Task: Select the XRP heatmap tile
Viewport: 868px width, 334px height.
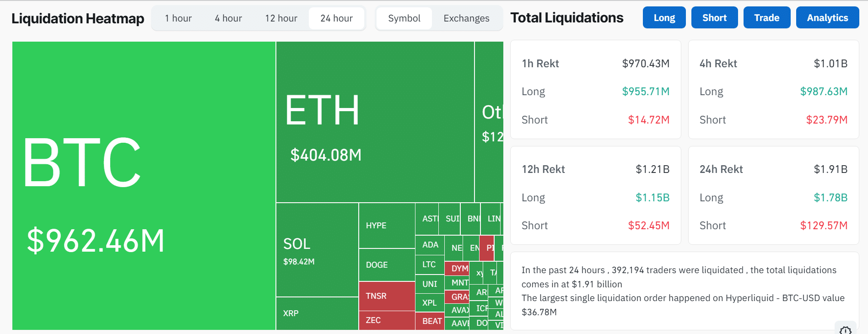Action: pos(317,313)
